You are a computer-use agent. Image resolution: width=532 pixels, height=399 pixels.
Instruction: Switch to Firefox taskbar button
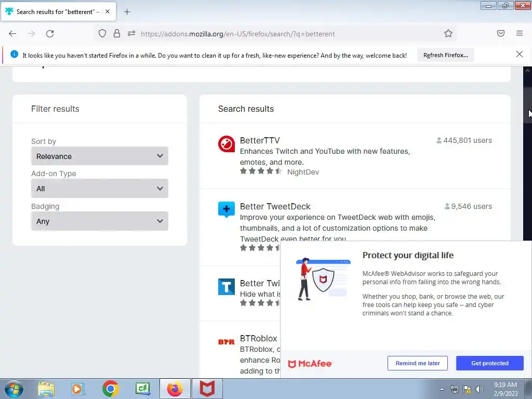pos(175,389)
